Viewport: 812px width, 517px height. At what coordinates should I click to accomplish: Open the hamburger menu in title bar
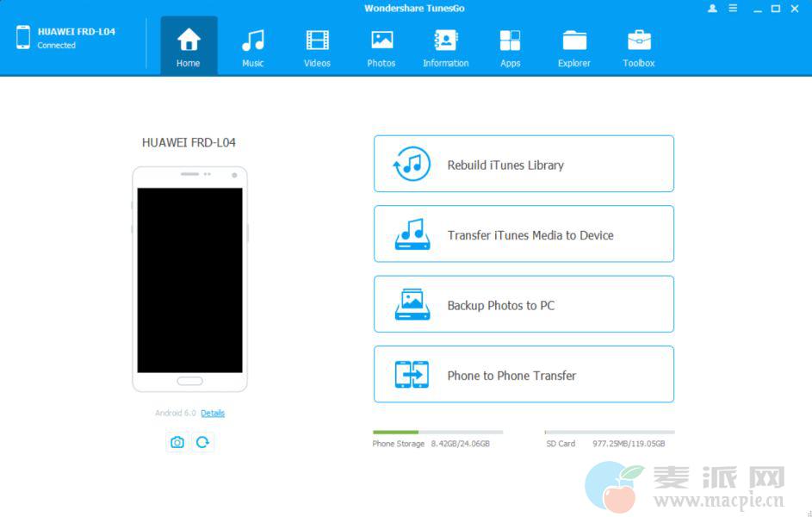click(x=733, y=9)
